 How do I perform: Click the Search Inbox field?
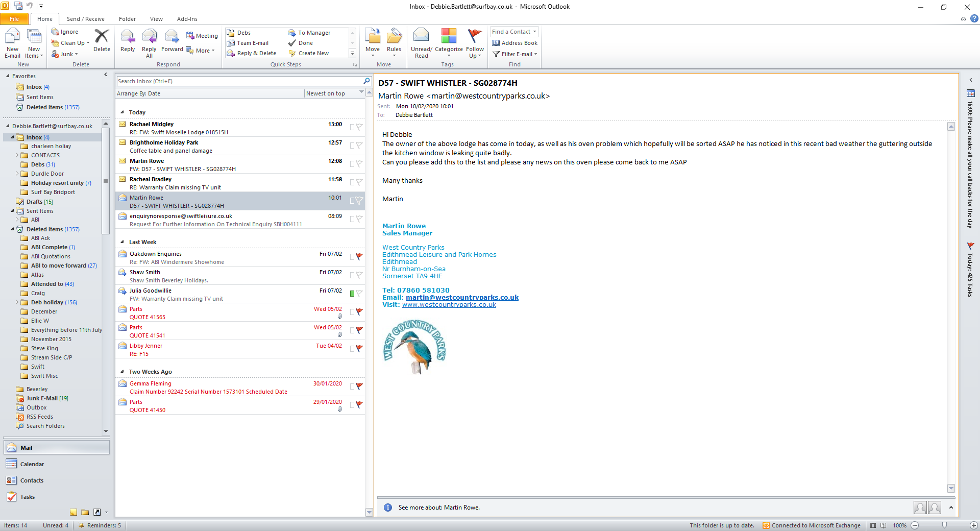[x=239, y=81]
